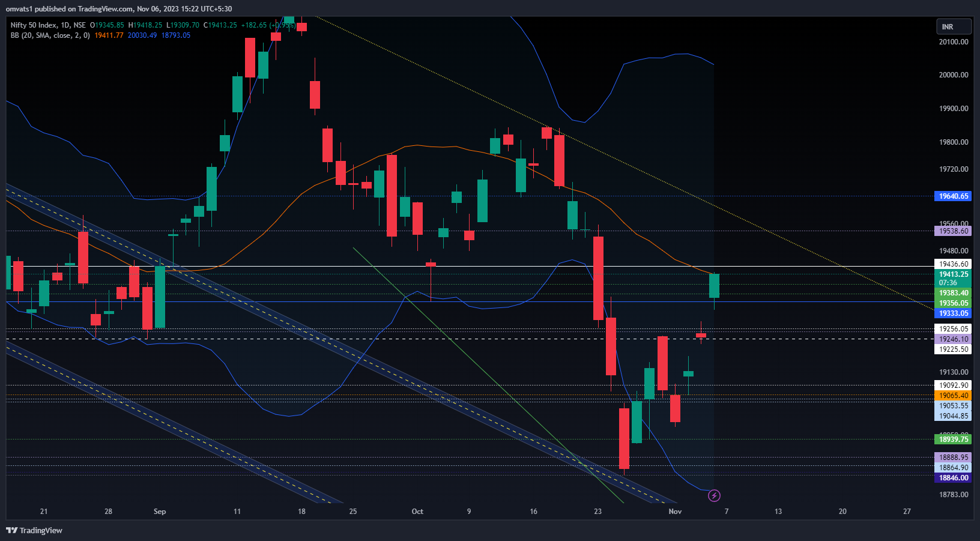Screen dimensions: 980x541
Task: Click the purple 19538.60 price label
Action: [953, 231]
